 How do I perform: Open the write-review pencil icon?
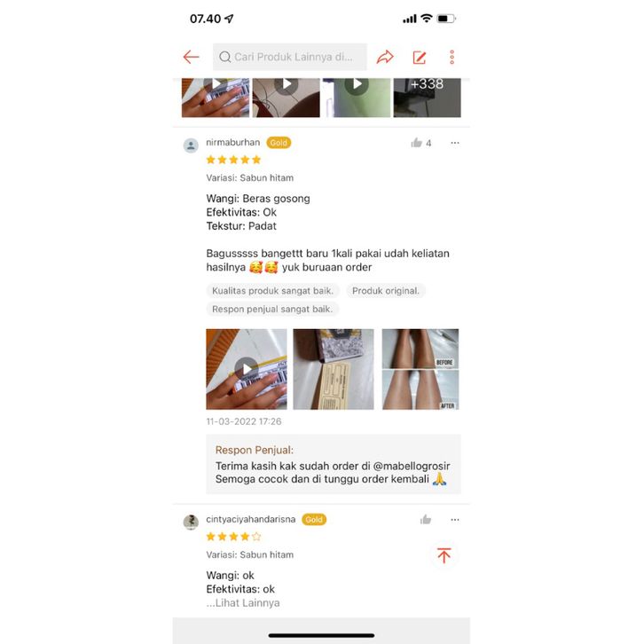[x=420, y=58]
